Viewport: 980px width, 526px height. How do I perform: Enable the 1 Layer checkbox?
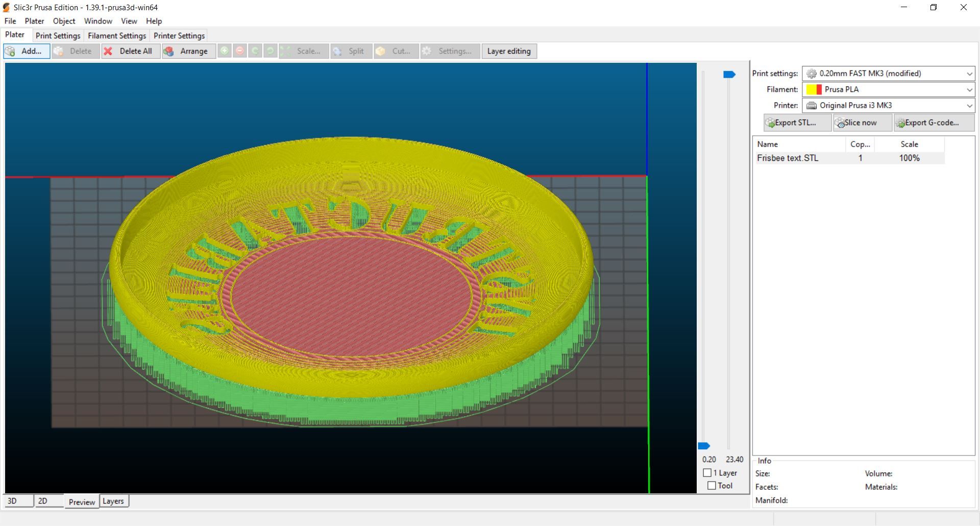[707, 473]
